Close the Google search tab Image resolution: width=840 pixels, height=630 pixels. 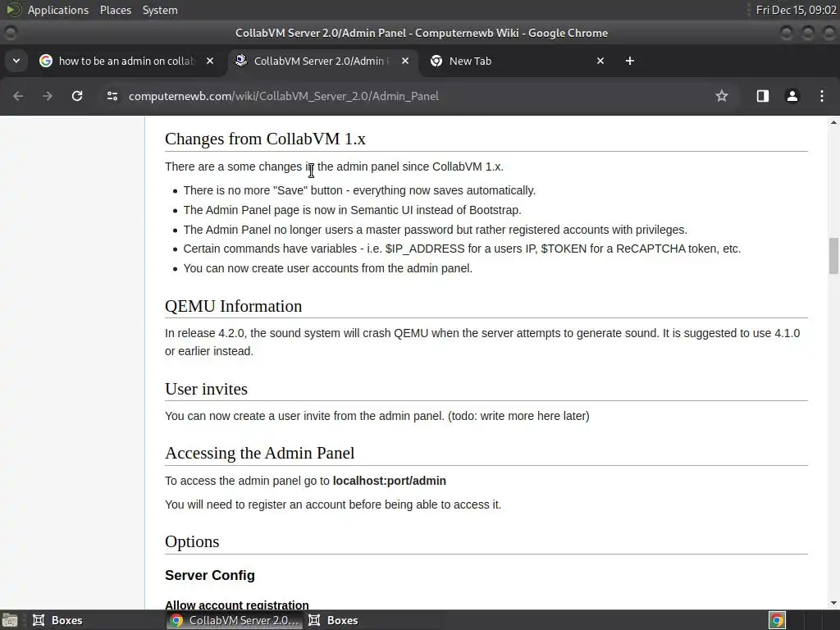click(210, 61)
